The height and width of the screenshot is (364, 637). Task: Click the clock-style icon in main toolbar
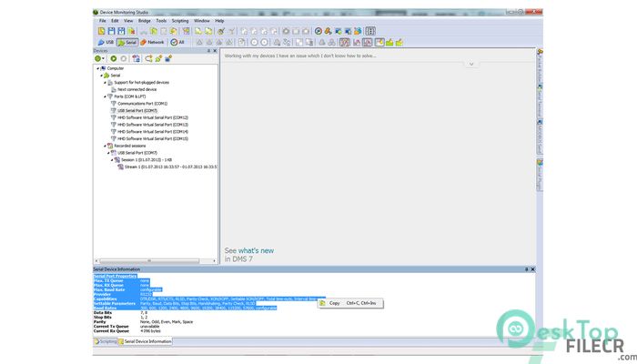tap(318, 31)
